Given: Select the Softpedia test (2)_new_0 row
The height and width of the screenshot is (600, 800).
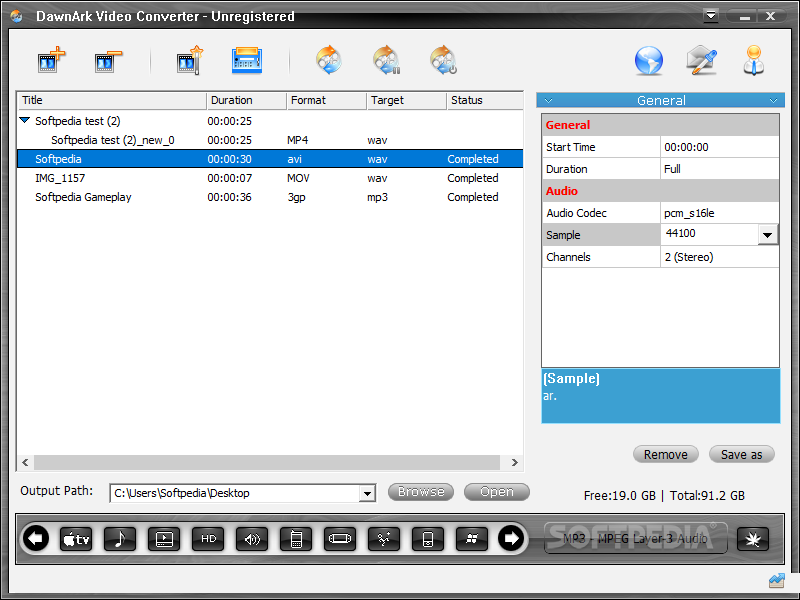Looking at the screenshot, I should coord(270,140).
